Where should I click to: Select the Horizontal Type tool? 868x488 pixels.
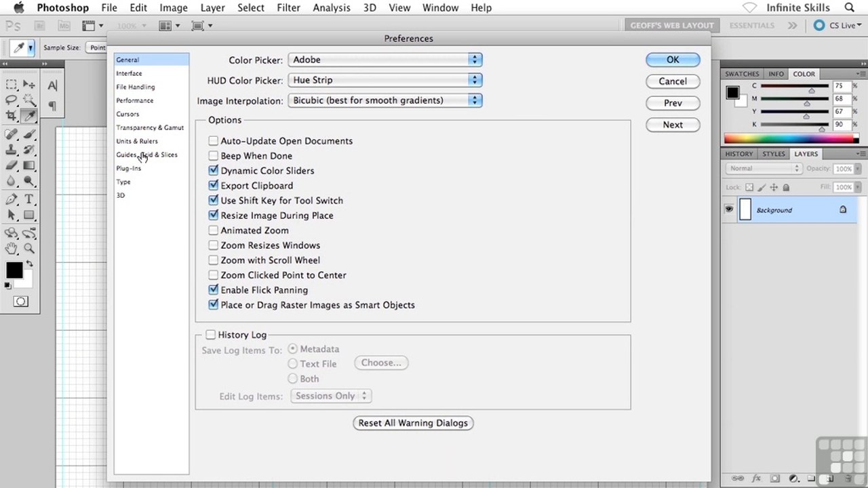point(29,199)
